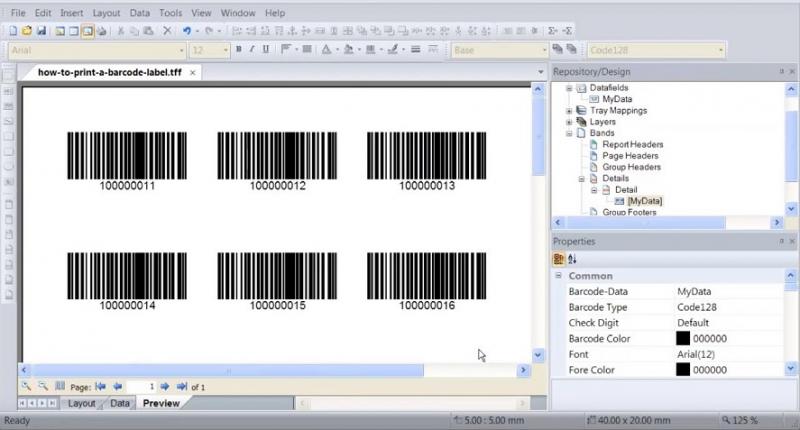Click the Font value Arial(12)
Viewport: 800px width, 430px height.
(696, 354)
